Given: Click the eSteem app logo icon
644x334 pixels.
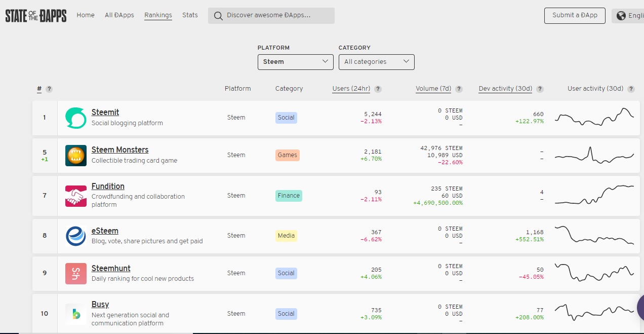Looking at the screenshot, I should tap(76, 236).
